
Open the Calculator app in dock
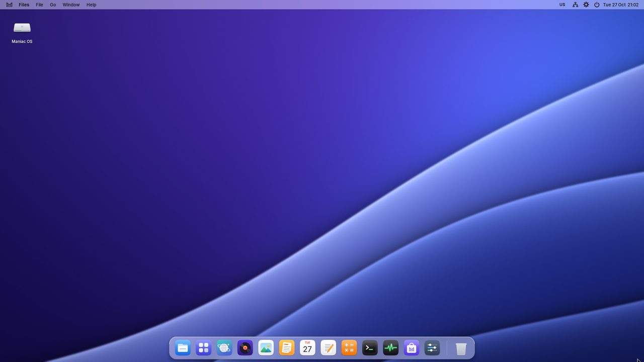pyautogui.click(x=349, y=348)
